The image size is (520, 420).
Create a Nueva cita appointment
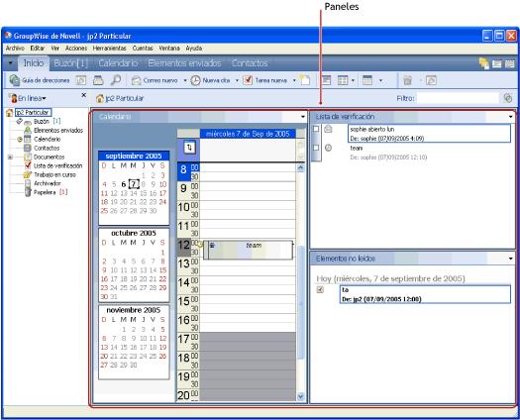tap(210, 80)
